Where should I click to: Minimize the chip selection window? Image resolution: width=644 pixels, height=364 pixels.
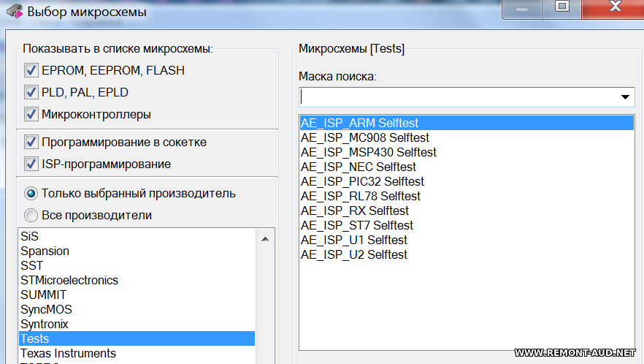click(x=522, y=8)
